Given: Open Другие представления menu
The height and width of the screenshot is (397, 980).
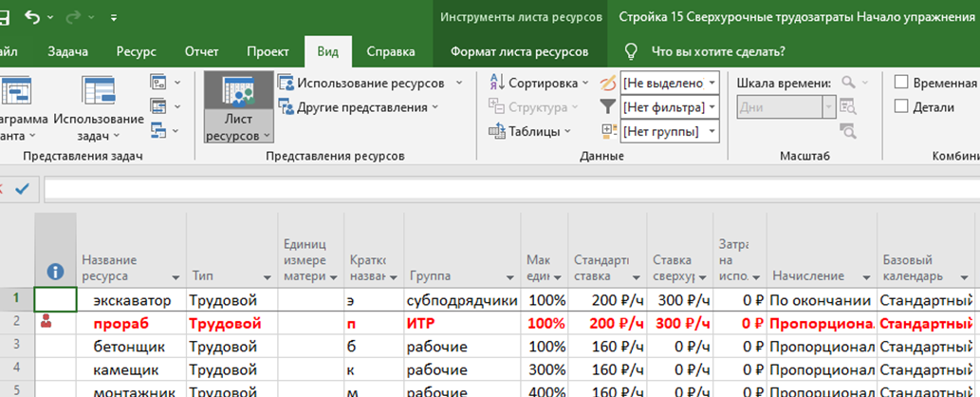Looking at the screenshot, I should (x=357, y=107).
